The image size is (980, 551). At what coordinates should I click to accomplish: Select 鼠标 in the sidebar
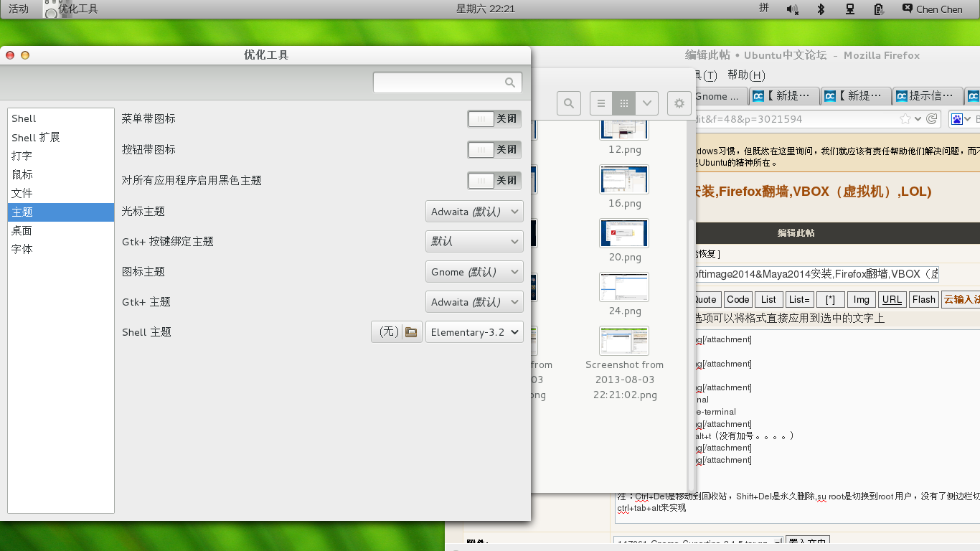(x=61, y=174)
